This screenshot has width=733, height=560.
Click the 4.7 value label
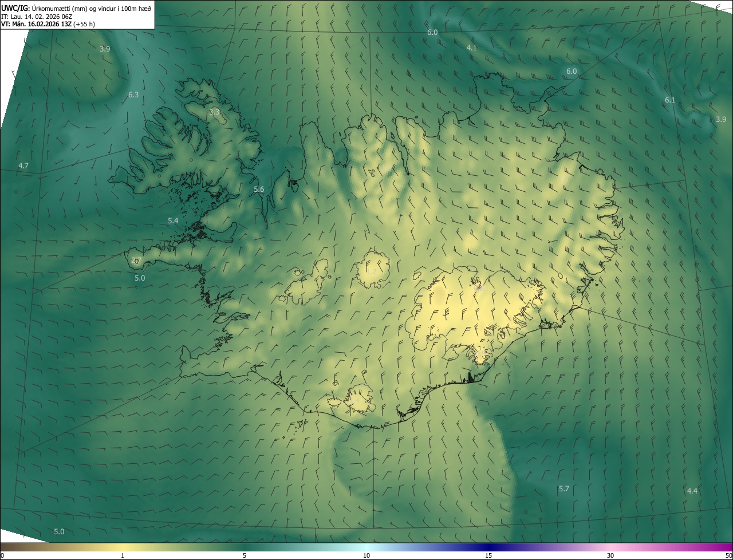point(23,165)
